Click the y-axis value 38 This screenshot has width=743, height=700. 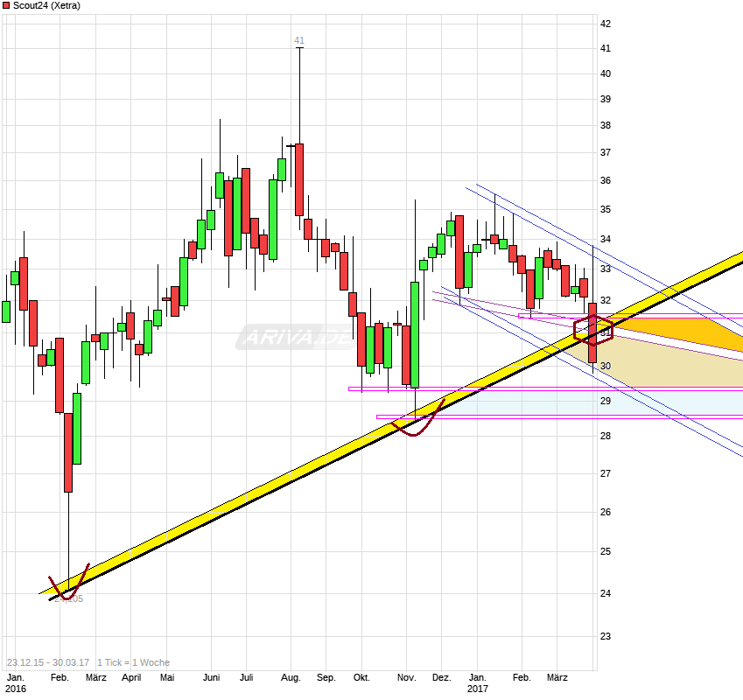click(x=606, y=125)
